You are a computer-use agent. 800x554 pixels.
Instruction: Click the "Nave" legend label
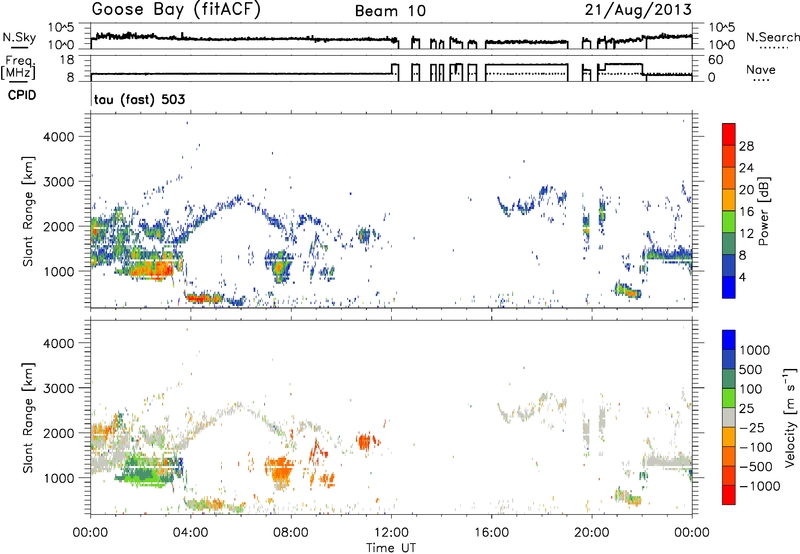click(761, 70)
